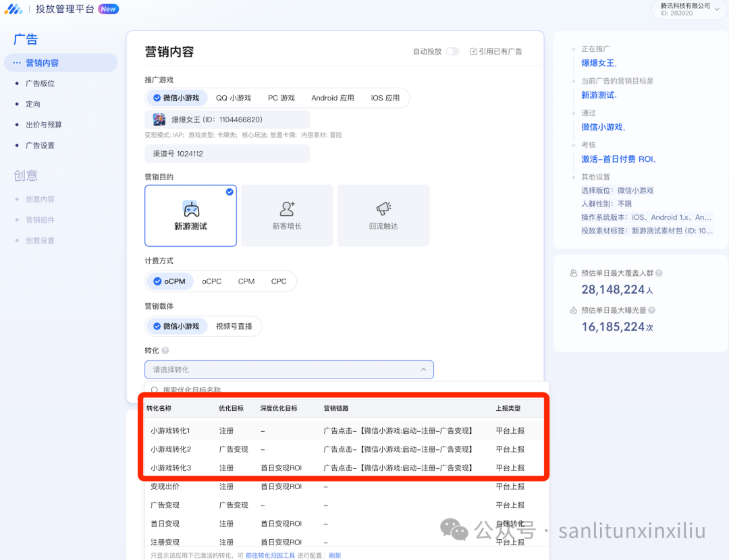Select 微信小游戏 under 推广游戏
This screenshot has width=729, height=560.
(177, 98)
